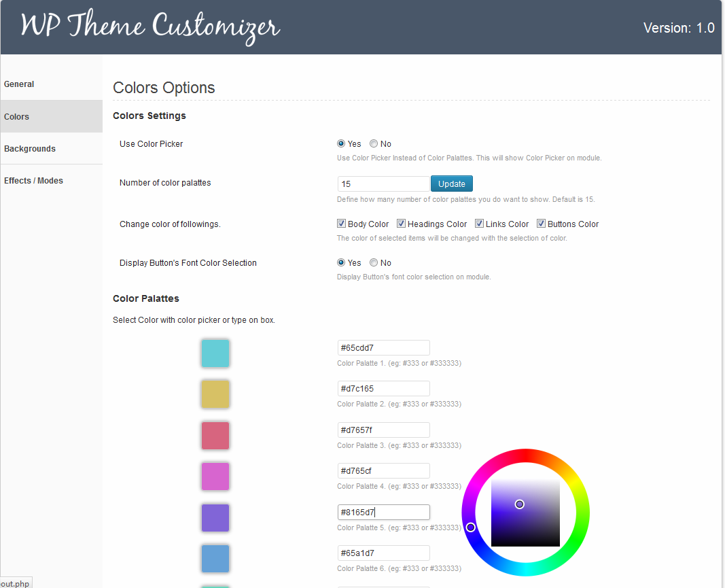Focus the #d7c165 color input field
The width and height of the screenshot is (725, 588).
point(383,389)
